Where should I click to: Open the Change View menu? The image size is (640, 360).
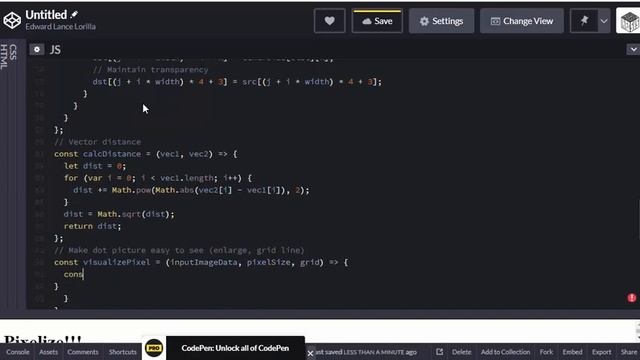point(522,21)
